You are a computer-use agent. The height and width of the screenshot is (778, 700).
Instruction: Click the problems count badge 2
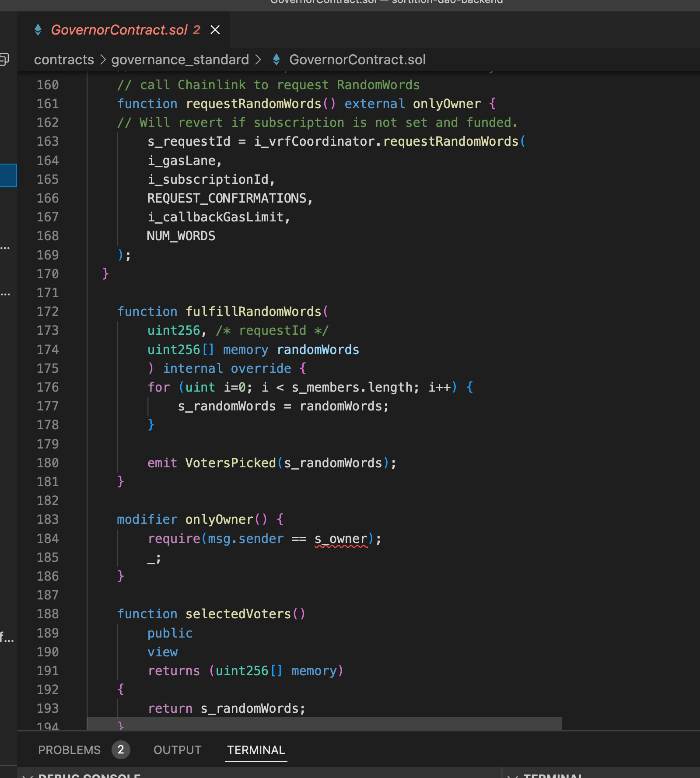point(121,750)
